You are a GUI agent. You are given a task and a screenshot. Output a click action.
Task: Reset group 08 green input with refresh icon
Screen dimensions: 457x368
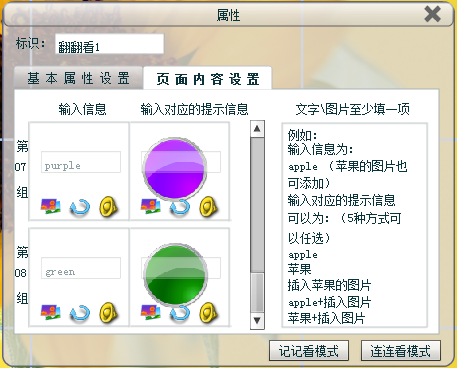80,314
